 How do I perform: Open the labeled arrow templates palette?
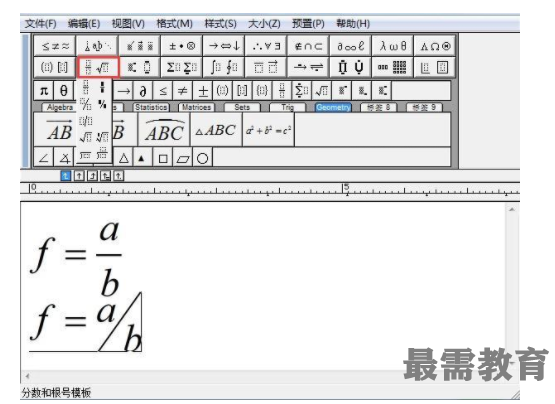click(x=308, y=67)
